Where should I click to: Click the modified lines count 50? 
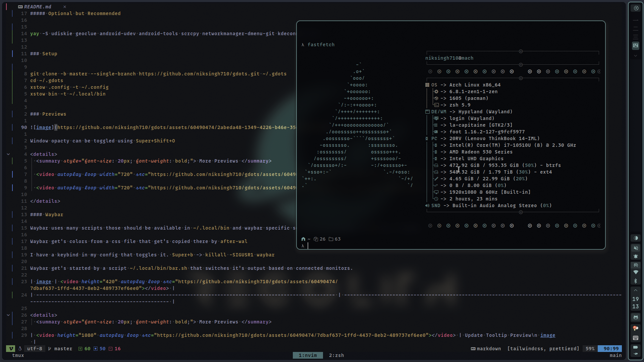point(99,349)
